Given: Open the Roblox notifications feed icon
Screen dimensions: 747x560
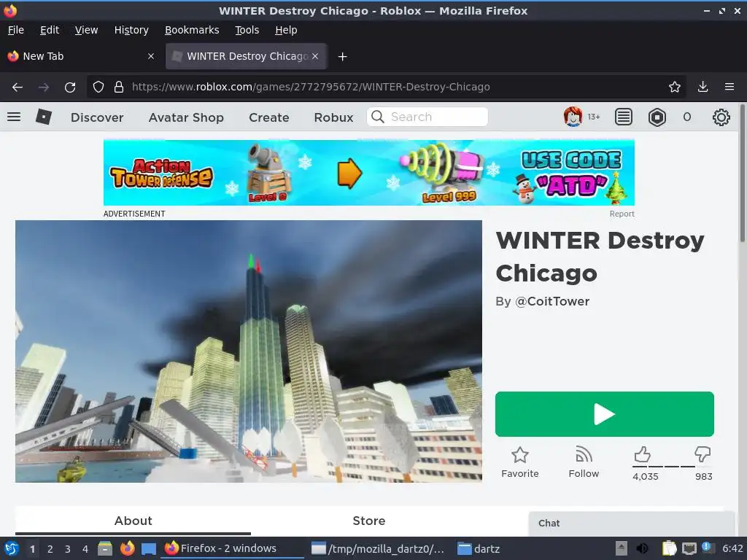Looking at the screenshot, I should click(x=623, y=117).
